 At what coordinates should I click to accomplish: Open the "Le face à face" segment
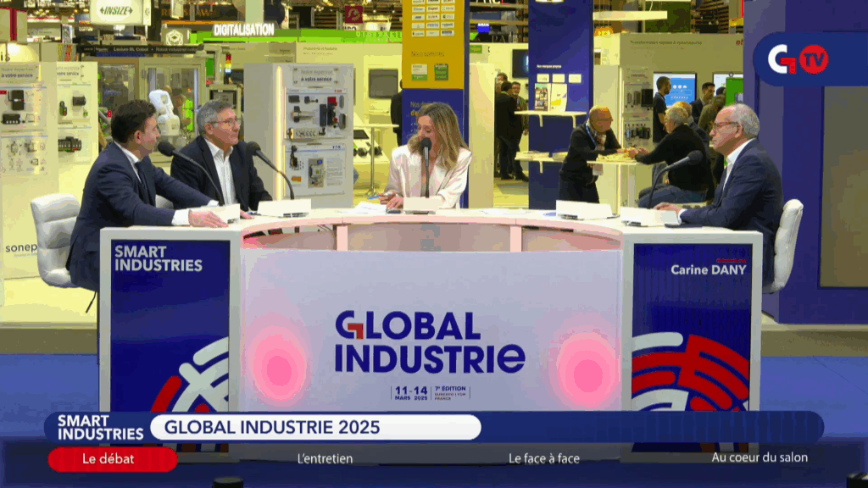544,458
